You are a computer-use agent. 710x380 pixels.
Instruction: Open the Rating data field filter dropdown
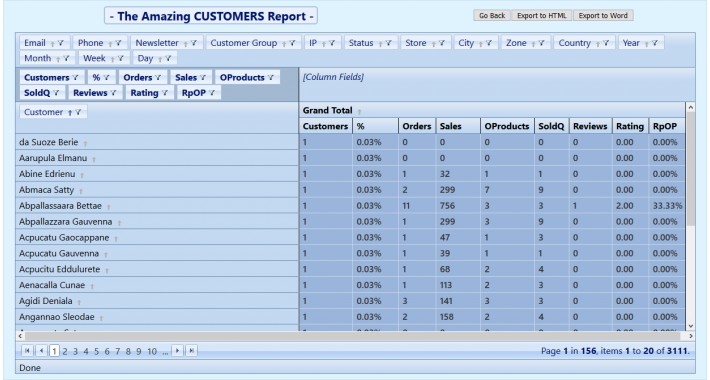point(164,93)
